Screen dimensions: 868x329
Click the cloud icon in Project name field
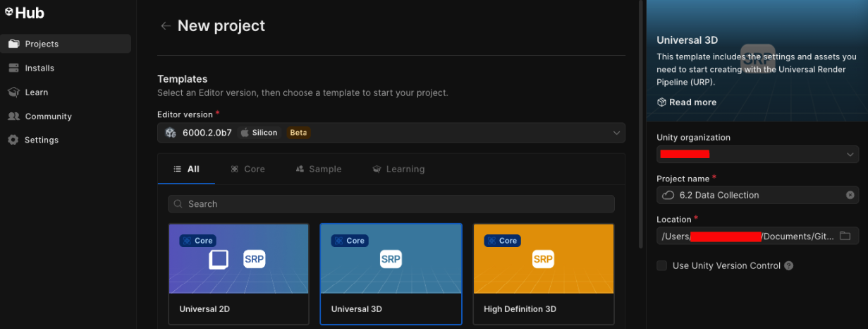click(667, 195)
